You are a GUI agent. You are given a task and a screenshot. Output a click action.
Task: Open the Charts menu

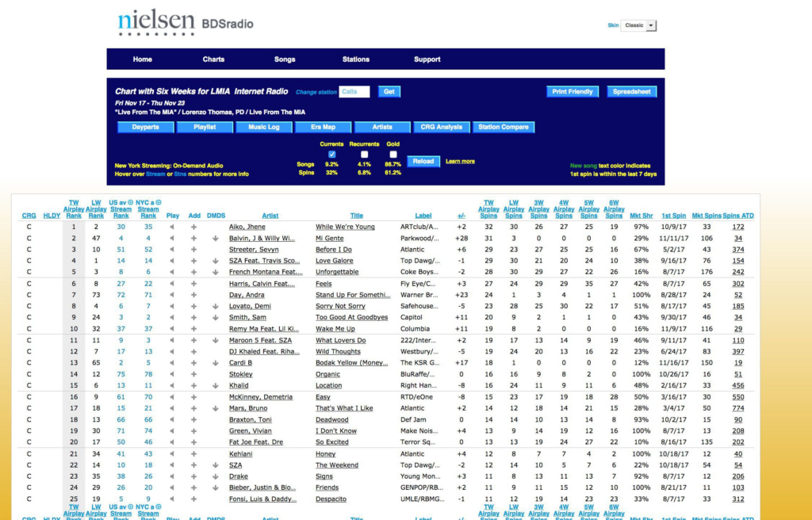(x=213, y=59)
